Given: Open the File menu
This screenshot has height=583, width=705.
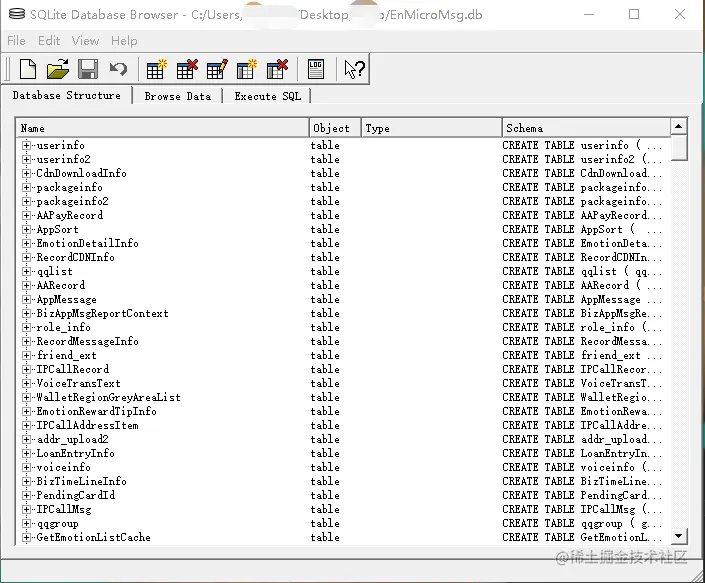Looking at the screenshot, I should coord(16,41).
